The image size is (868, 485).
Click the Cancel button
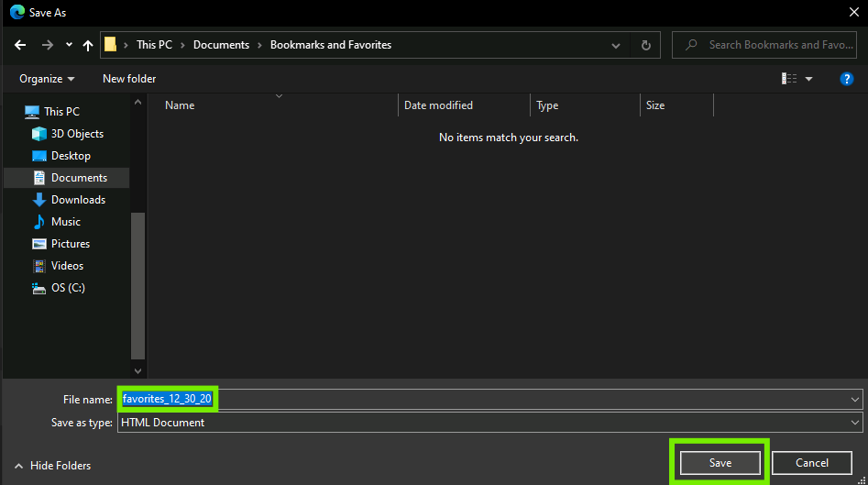(811, 463)
